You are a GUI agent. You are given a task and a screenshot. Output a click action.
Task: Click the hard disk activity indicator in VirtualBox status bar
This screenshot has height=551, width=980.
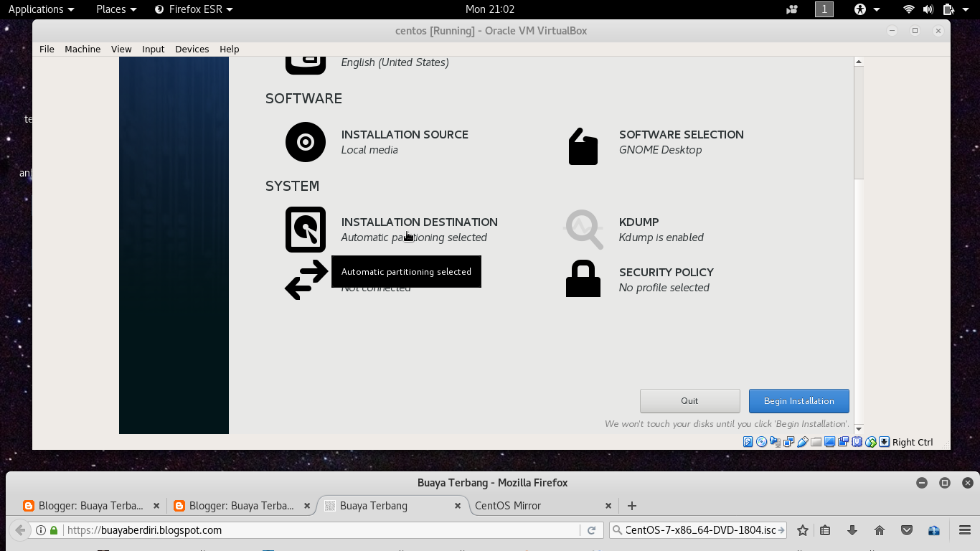point(748,442)
